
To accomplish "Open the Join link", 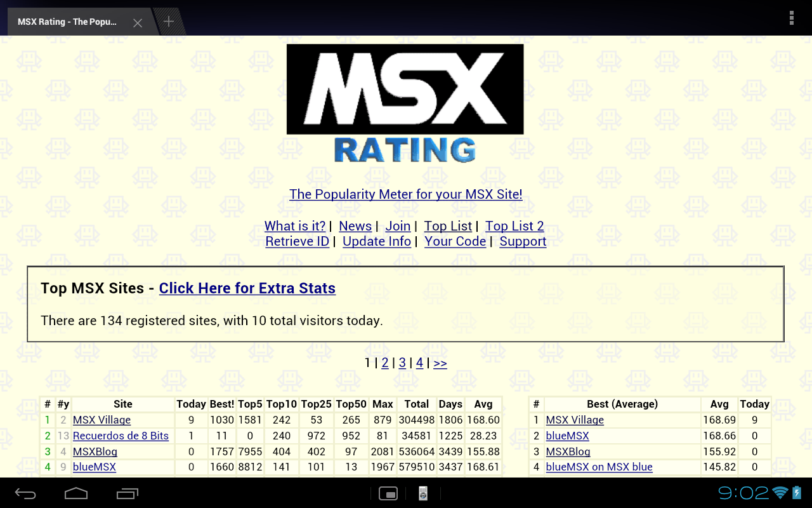I will coord(398,226).
